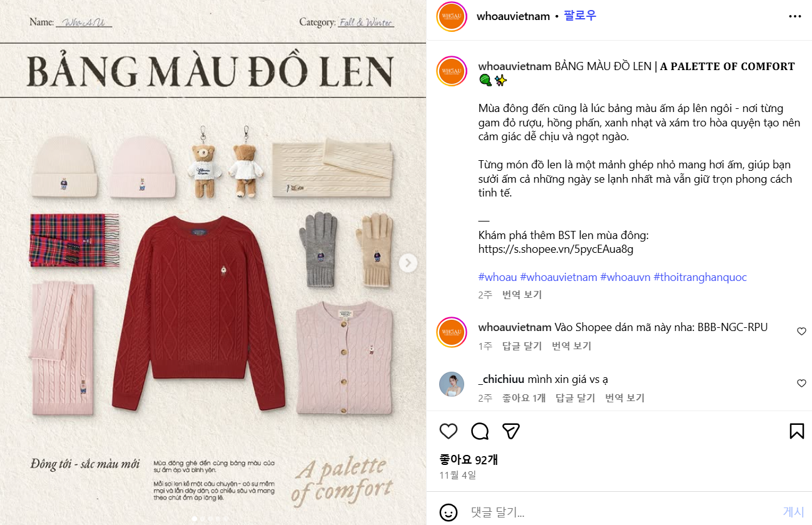Open #whoauvietnam hashtag link
This screenshot has width=812, height=525.
559,277
